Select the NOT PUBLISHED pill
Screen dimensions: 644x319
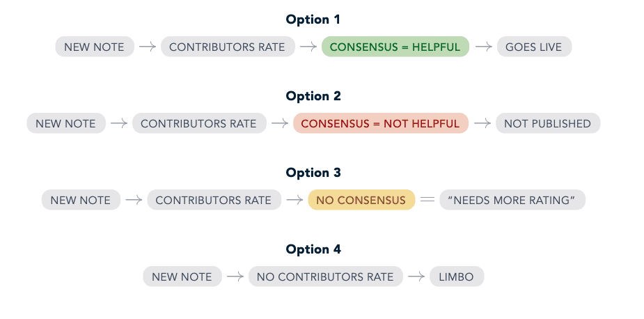(x=548, y=123)
